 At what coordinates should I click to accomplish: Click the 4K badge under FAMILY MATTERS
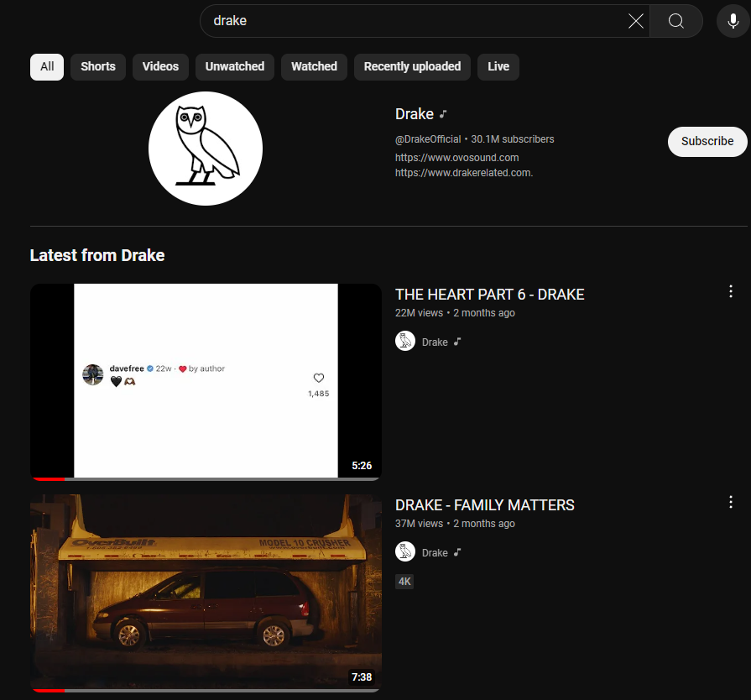click(x=404, y=581)
